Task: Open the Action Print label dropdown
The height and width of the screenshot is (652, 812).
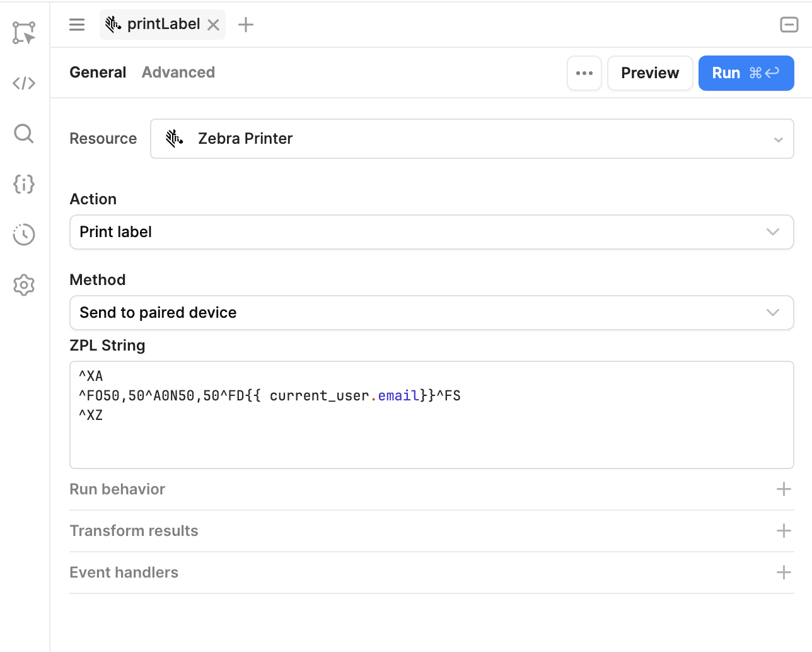Action: tap(431, 232)
